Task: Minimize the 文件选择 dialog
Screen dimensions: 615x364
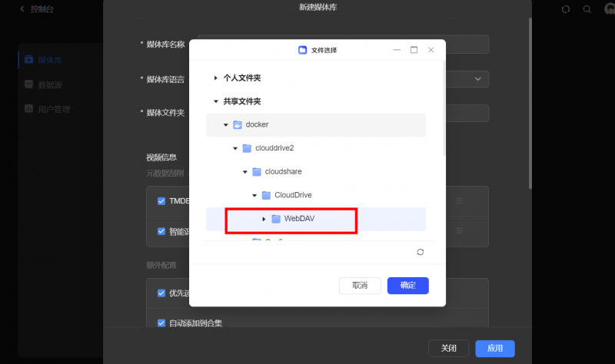Action: point(397,50)
